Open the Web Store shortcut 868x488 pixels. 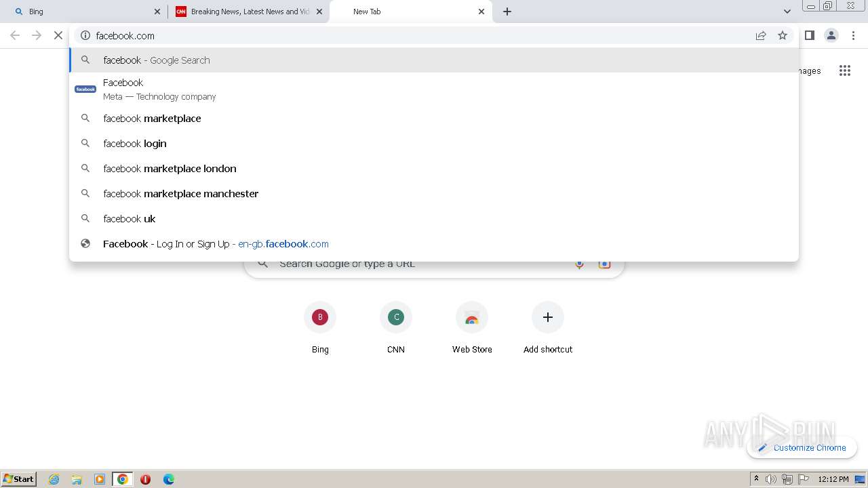tap(472, 329)
